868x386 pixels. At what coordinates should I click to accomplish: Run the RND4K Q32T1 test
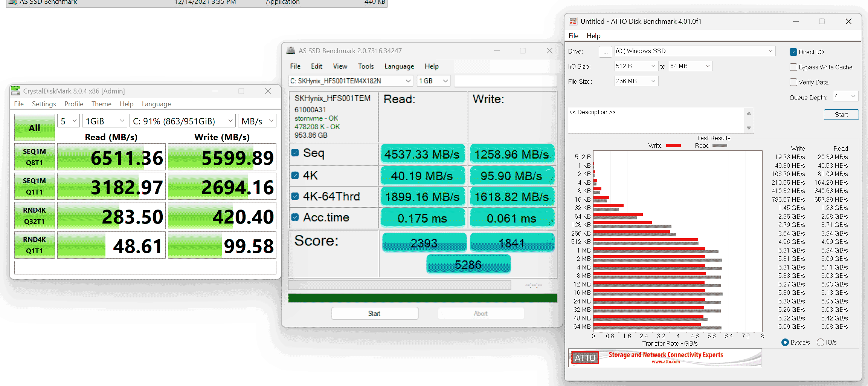tap(35, 216)
